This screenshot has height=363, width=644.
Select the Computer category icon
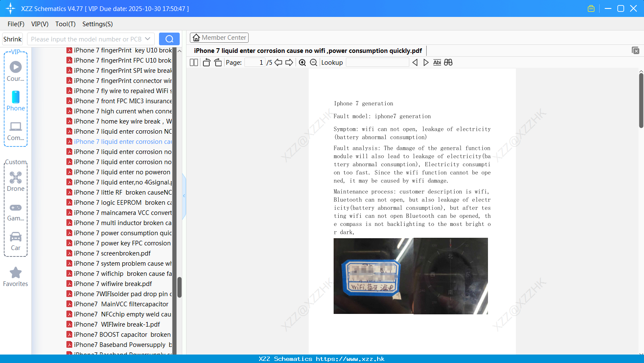pos(16,131)
